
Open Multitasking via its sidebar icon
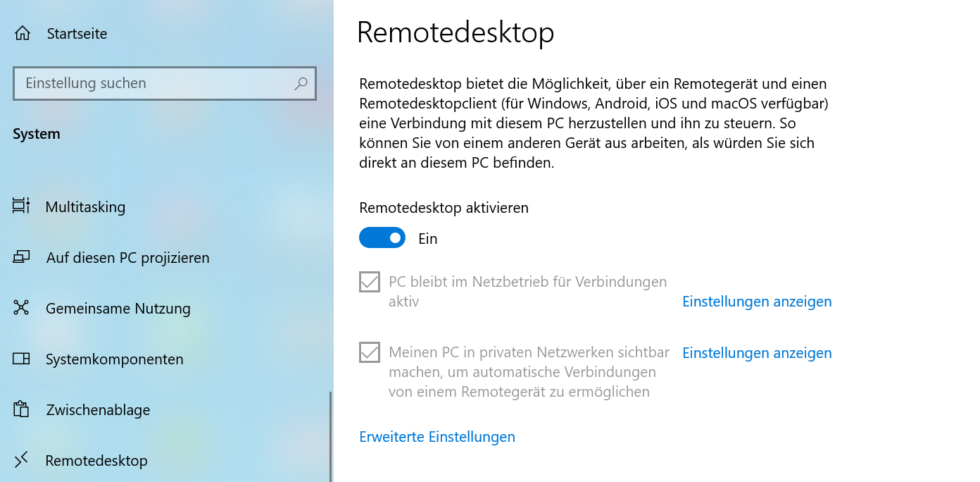click(x=21, y=206)
